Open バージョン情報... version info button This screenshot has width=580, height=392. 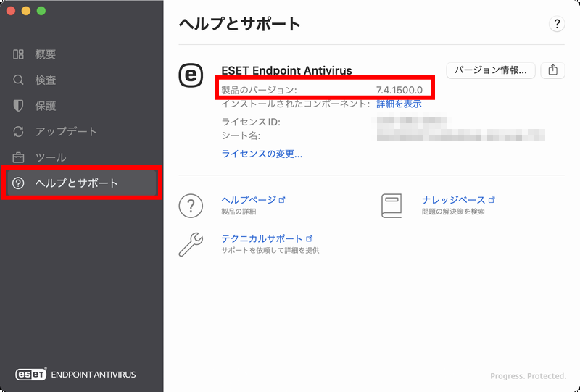pyautogui.click(x=491, y=70)
